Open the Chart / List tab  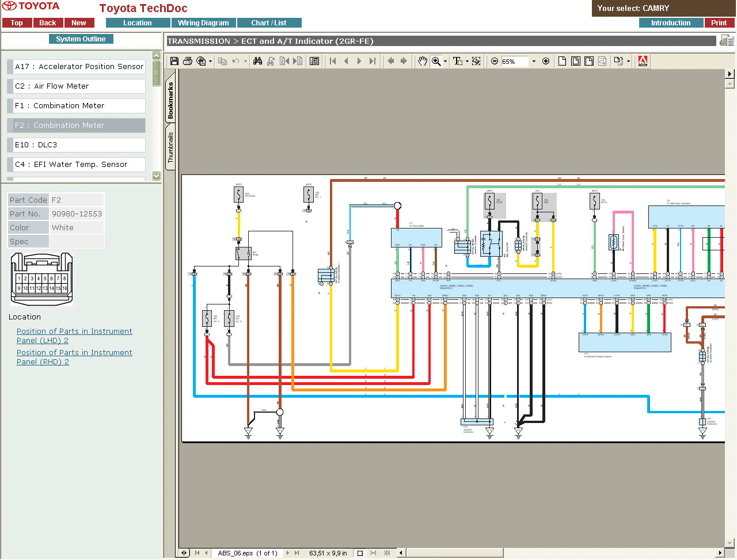click(269, 23)
